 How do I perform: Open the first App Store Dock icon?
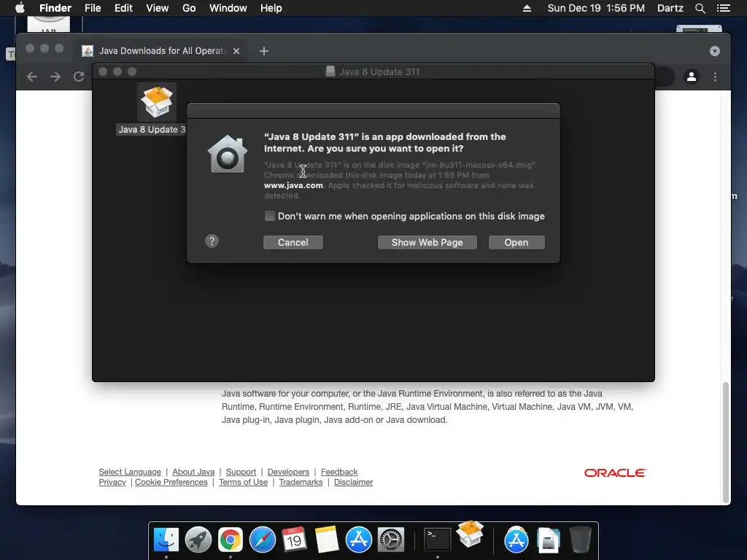(359, 540)
